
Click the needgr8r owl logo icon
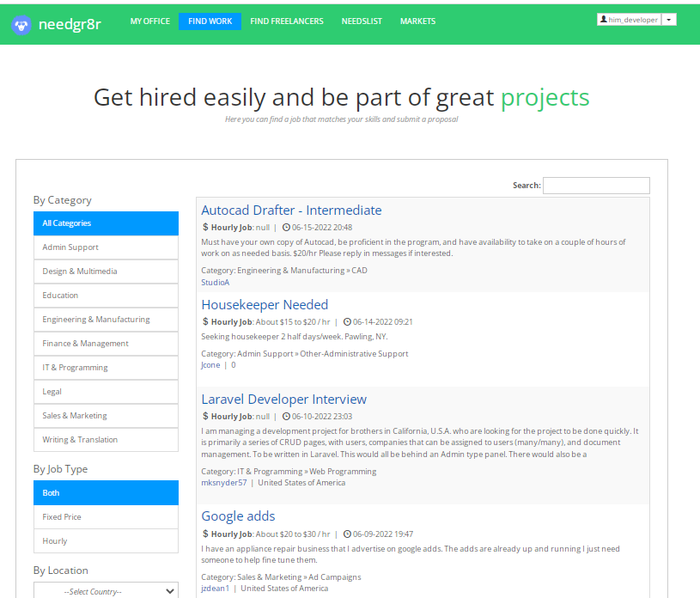pyautogui.click(x=22, y=24)
